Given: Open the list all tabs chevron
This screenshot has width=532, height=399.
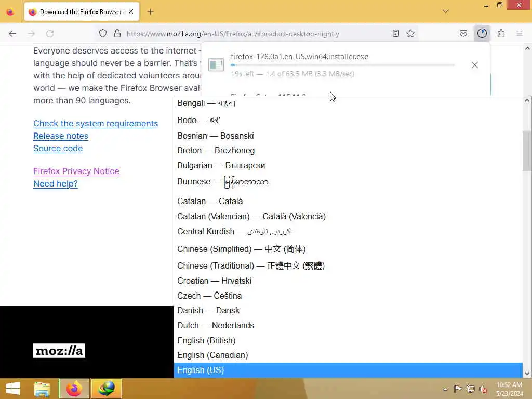Looking at the screenshot, I should [446, 11].
